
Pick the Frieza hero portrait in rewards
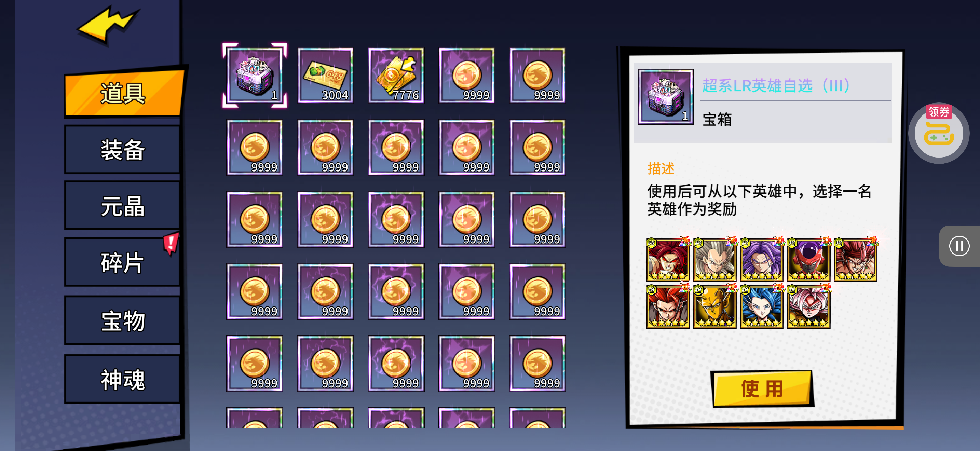click(808, 260)
